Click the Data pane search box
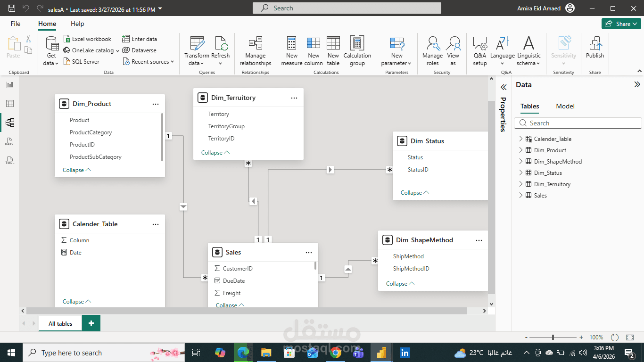 [578, 123]
